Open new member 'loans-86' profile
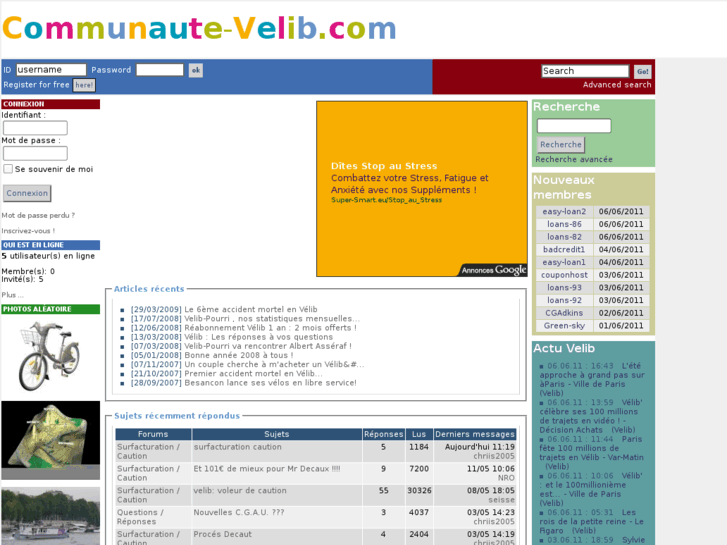This screenshot has height=545, width=727. (564, 224)
